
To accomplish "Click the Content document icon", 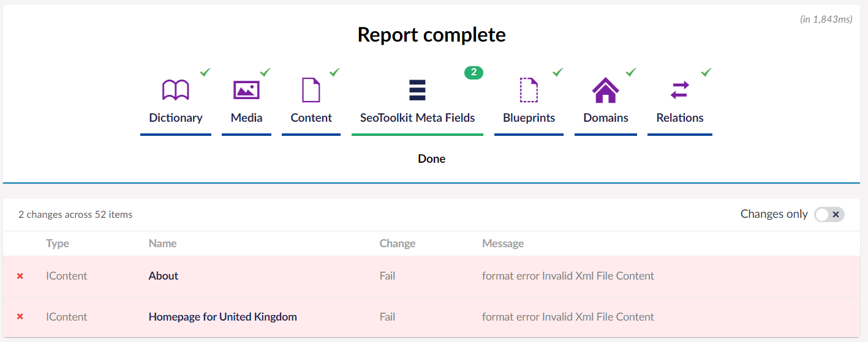I will [311, 90].
